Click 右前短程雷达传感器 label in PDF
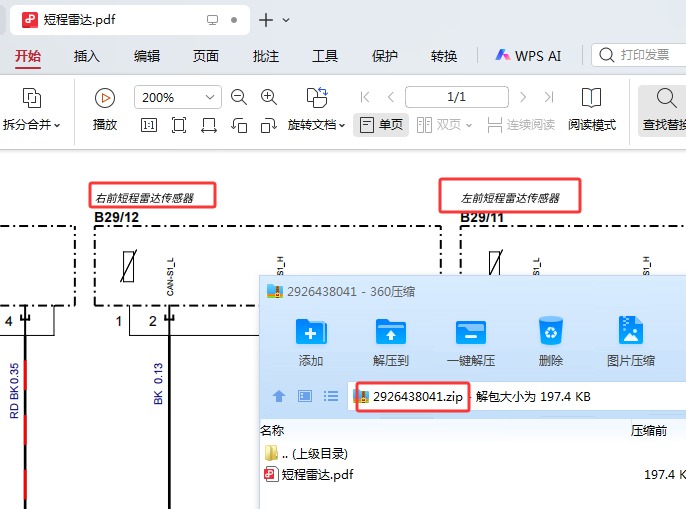The height and width of the screenshot is (509, 686). tap(144, 198)
